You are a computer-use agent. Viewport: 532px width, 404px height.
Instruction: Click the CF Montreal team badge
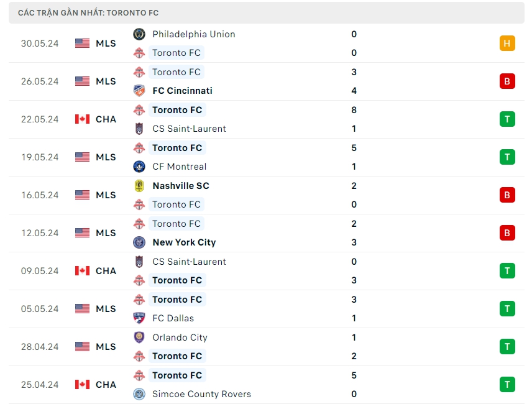coord(139,167)
